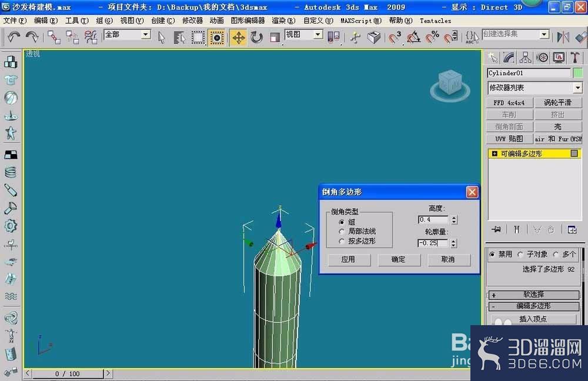Click the Redo arrow in toolbar

32,37
